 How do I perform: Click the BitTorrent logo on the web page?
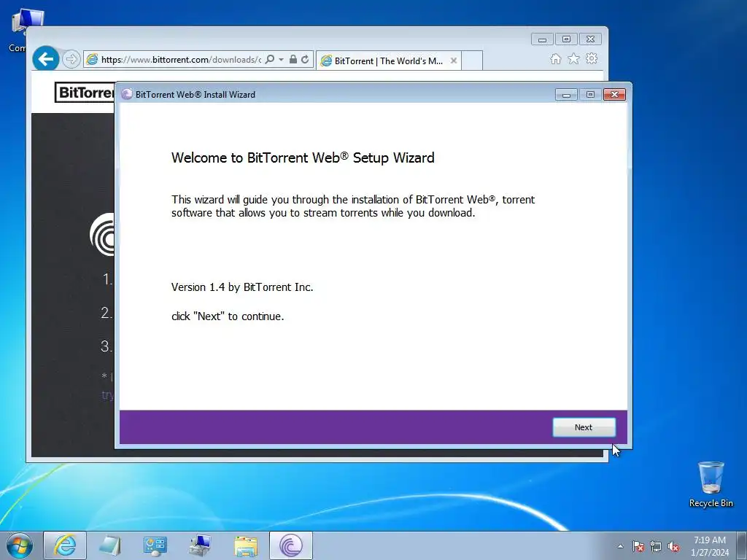85,92
